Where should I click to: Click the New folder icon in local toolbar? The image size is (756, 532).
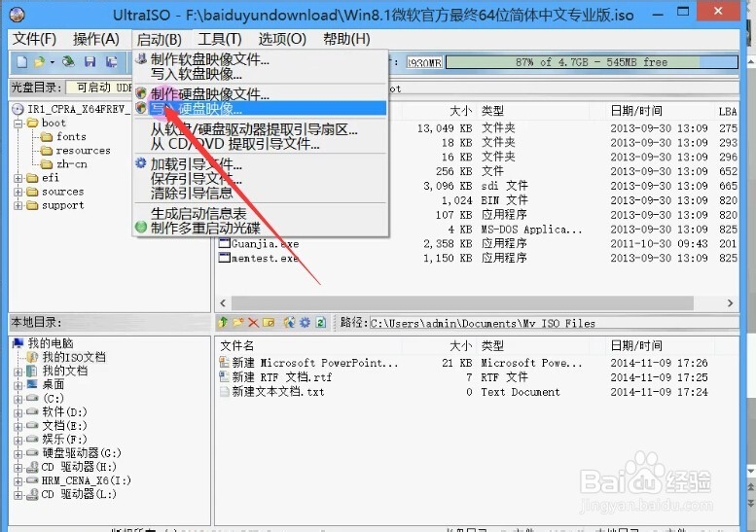[237, 322]
